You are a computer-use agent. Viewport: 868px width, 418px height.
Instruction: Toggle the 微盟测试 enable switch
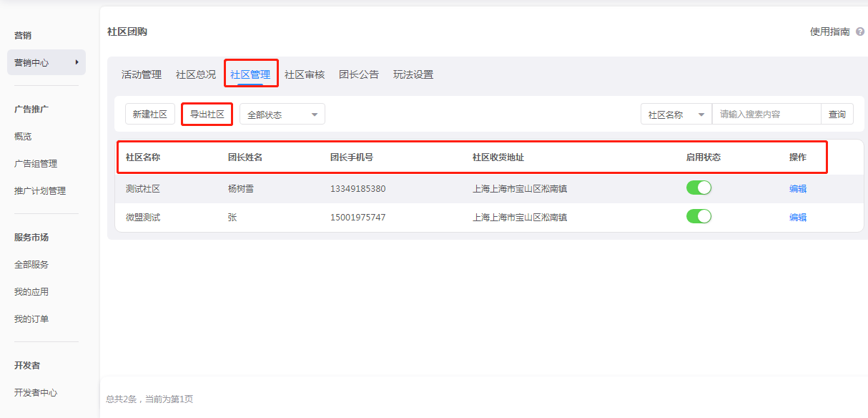tap(699, 216)
